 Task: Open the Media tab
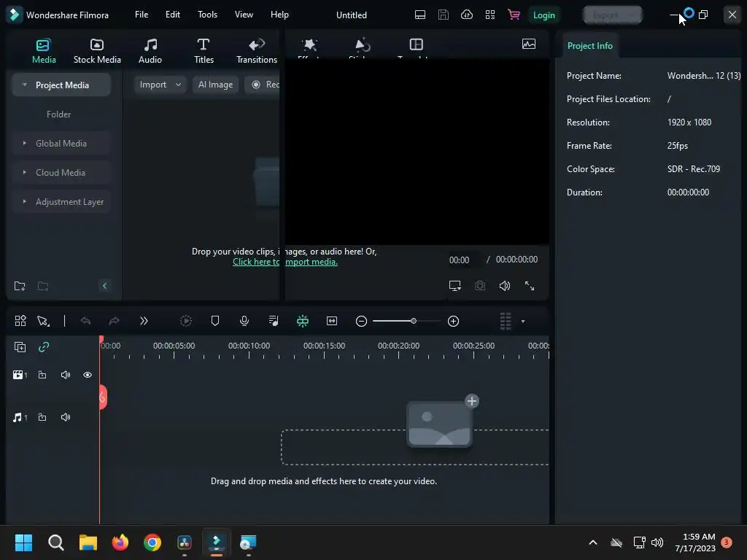44,51
